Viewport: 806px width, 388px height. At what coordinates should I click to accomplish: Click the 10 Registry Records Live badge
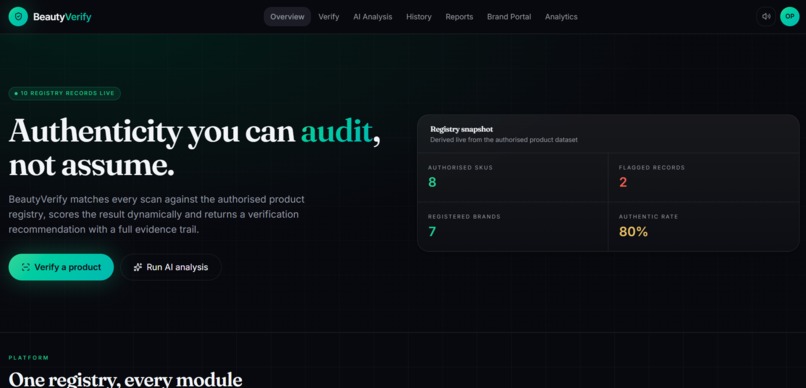coord(65,94)
